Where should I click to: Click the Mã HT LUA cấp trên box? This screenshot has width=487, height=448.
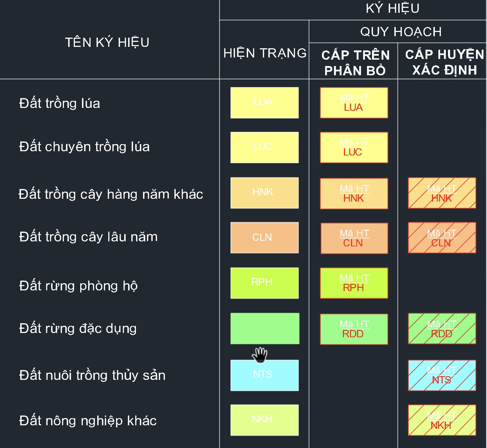tap(354, 103)
